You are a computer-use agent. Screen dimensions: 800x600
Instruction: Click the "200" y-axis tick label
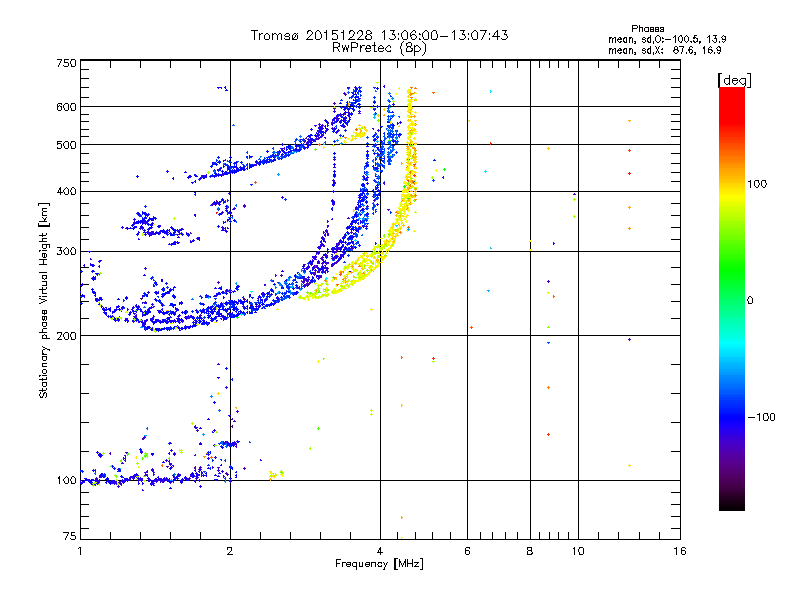tap(66, 336)
